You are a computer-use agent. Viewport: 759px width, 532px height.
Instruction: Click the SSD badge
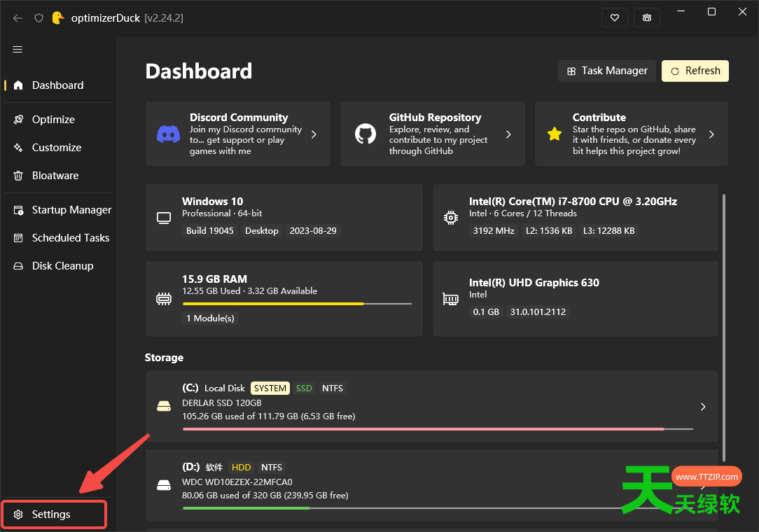click(x=304, y=388)
